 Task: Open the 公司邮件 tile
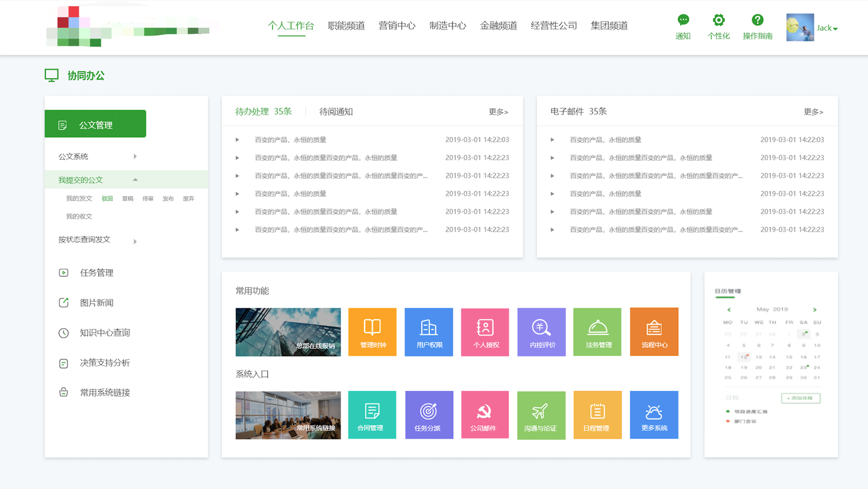click(485, 415)
